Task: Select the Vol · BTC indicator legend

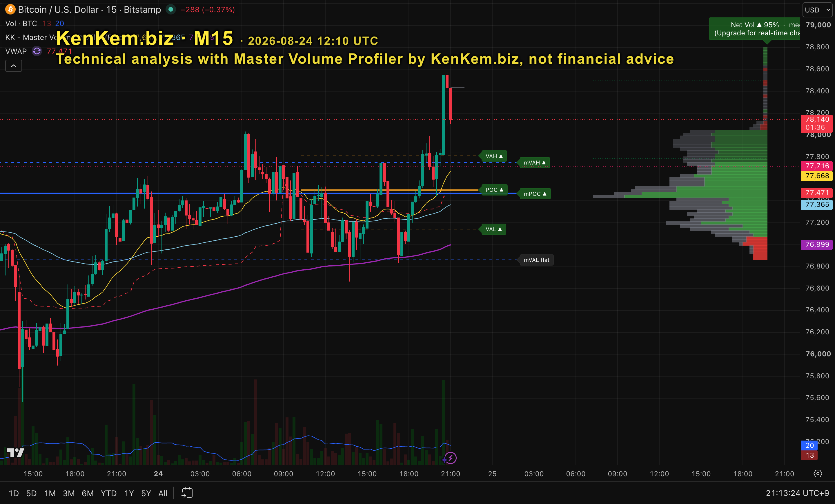Action: [x=21, y=23]
